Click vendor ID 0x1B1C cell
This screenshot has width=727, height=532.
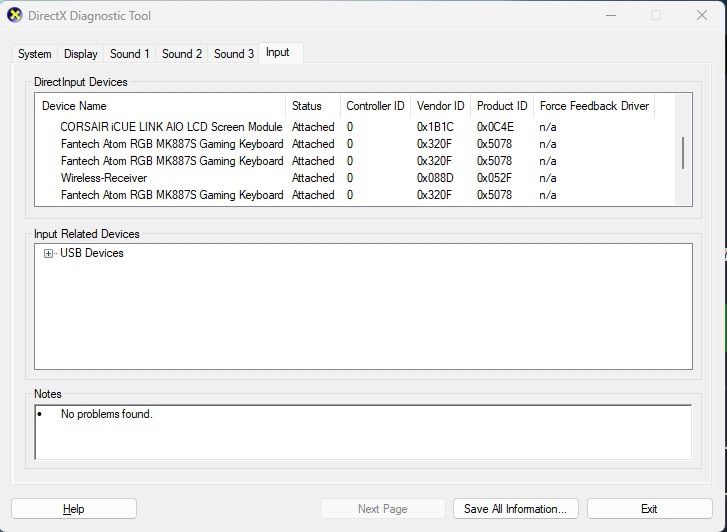click(x=435, y=127)
